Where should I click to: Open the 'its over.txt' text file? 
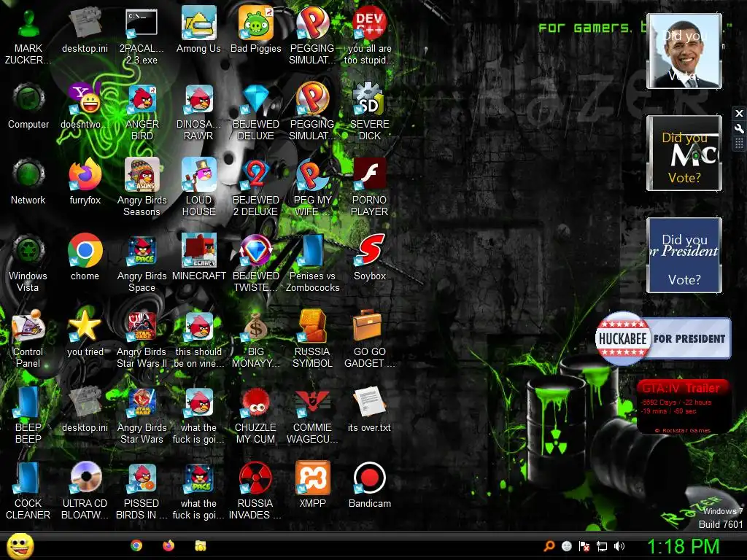click(x=370, y=408)
